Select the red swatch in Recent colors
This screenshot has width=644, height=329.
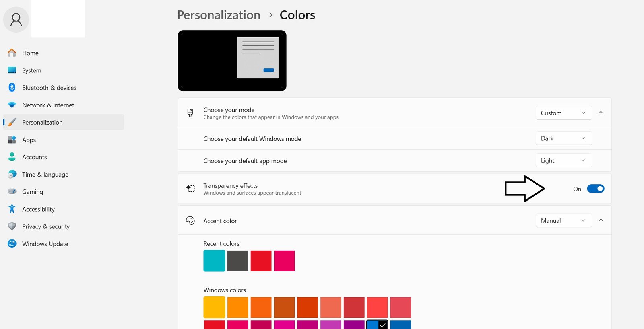(261, 261)
